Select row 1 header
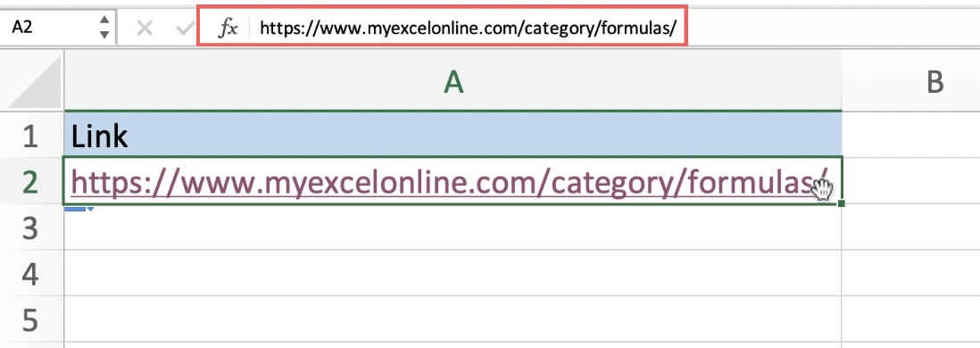 click(x=31, y=135)
